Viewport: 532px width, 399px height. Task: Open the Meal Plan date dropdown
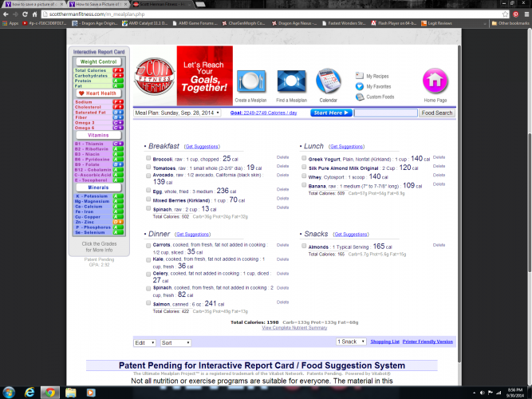click(x=219, y=113)
